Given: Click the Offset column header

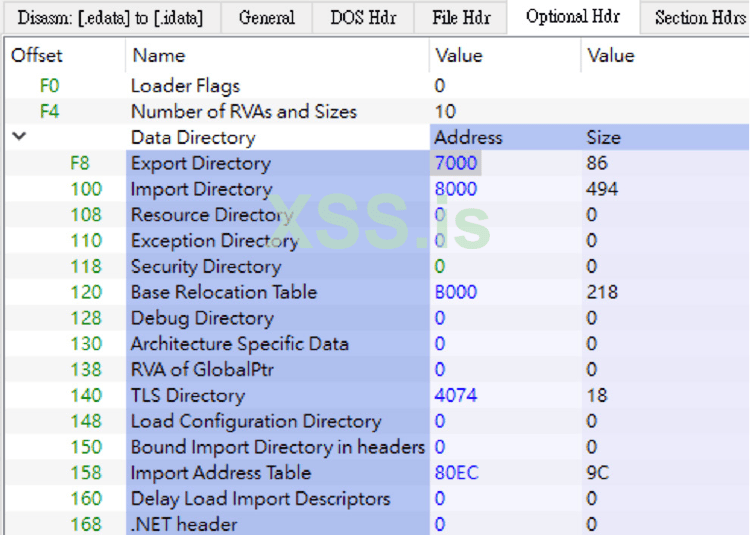Looking at the screenshot, I should (x=37, y=56).
